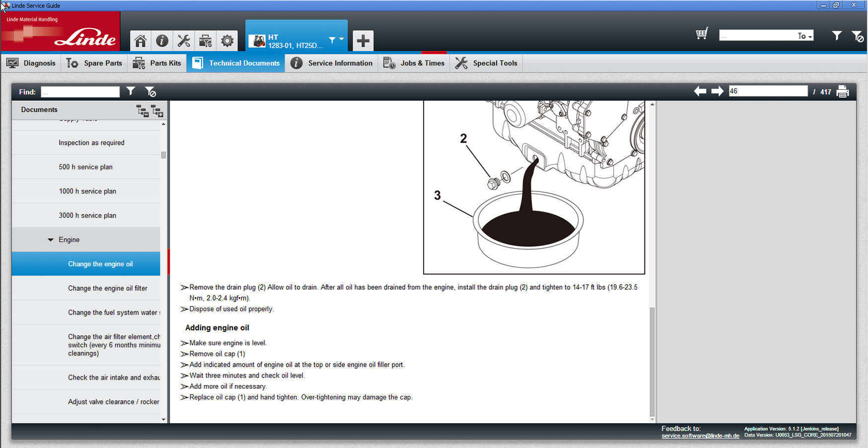Viewport: 868px width, 448px height.
Task: Go to the next page arrow
Action: click(x=717, y=91)
